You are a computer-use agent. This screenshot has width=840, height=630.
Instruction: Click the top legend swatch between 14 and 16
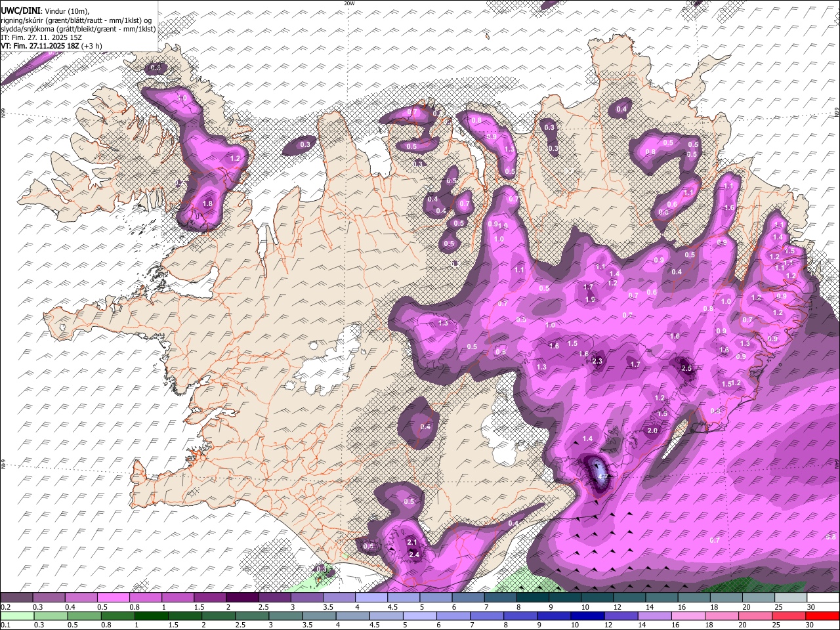(x=661, y=598)
